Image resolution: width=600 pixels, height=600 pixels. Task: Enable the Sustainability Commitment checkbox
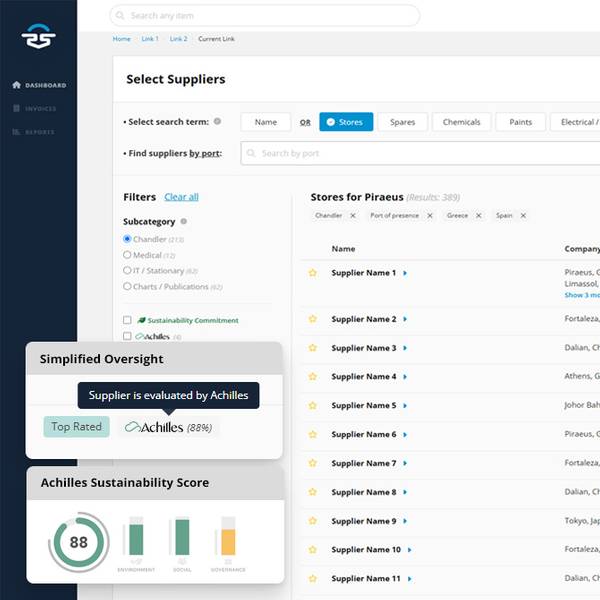click(127, 320)
